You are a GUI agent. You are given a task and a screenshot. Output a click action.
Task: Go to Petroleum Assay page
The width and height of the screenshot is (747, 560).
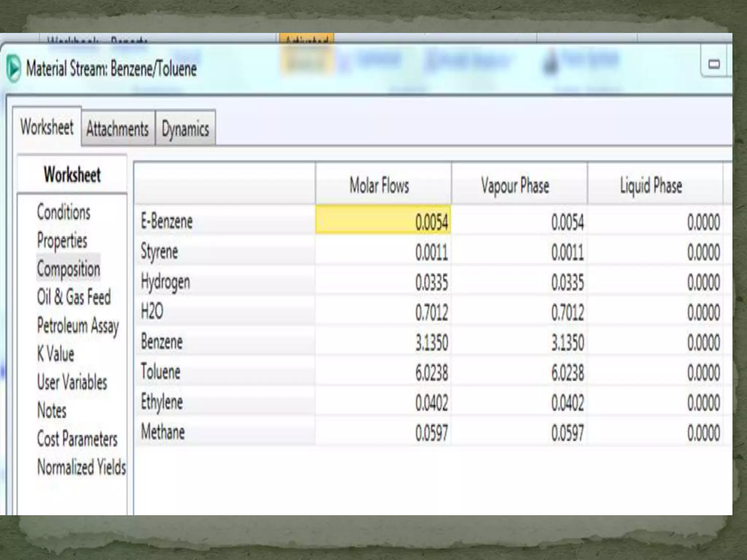(x=78, y=326)
